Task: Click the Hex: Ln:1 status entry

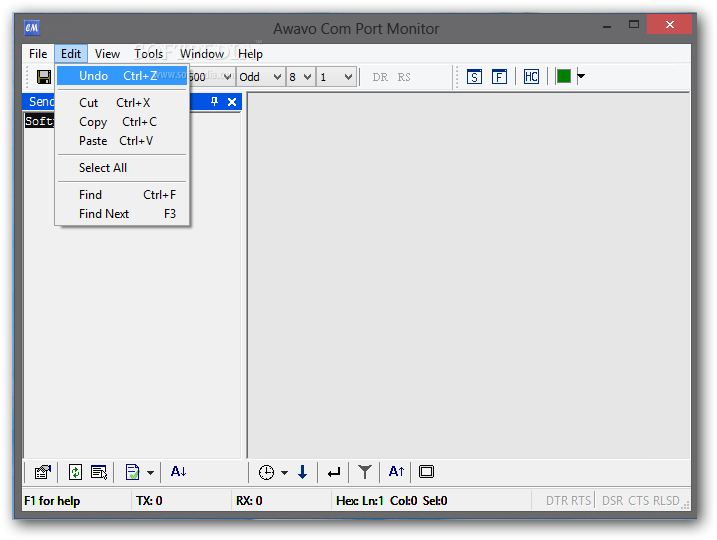Action: (359, 501)
